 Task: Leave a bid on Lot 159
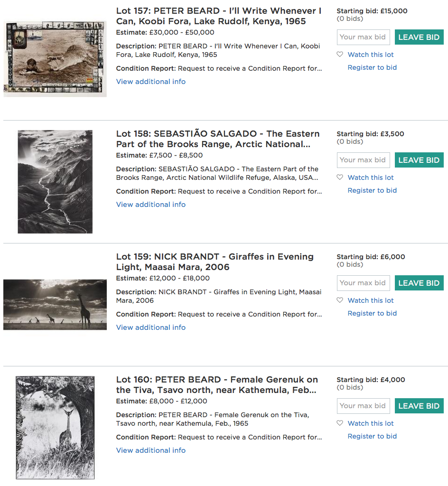pos(419,283)
